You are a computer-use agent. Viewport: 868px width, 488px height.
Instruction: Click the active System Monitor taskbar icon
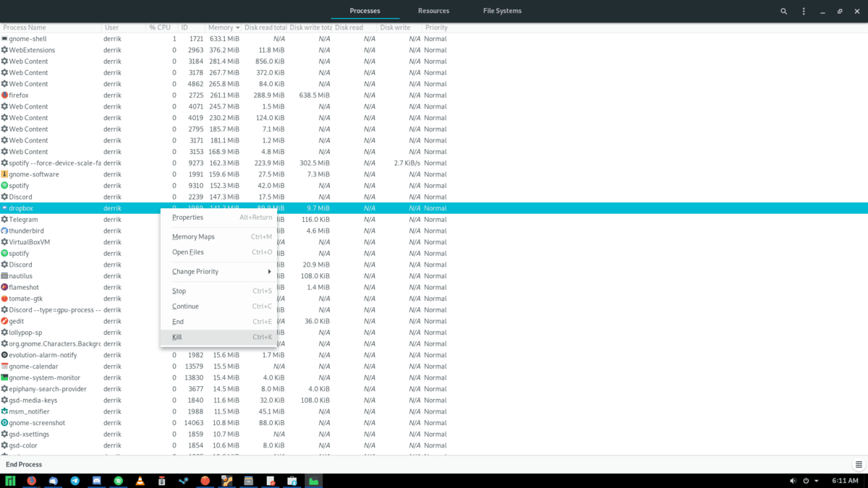pos(314,479)
